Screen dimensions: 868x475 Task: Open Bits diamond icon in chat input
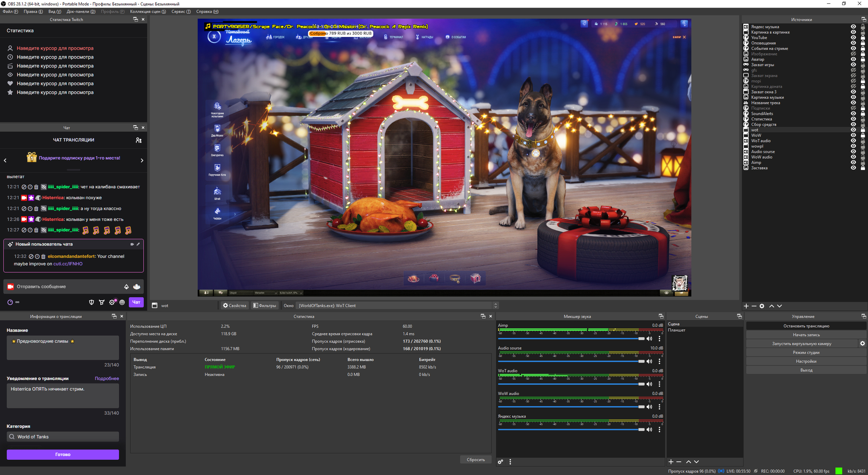coord(126,287)
